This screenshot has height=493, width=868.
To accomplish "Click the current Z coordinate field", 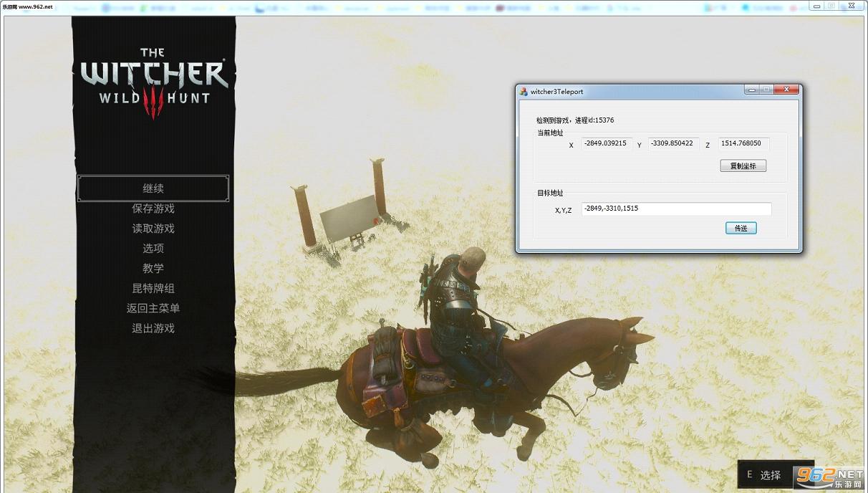I will (x=744, y=144).
